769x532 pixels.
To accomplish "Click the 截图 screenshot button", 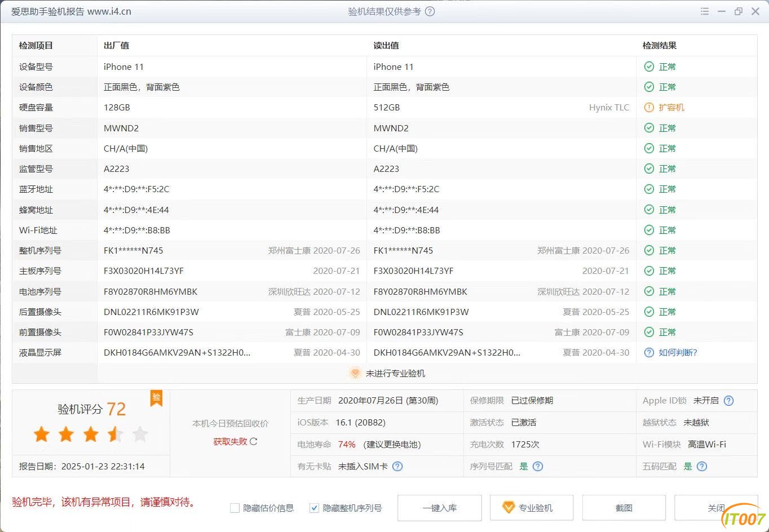I will (624, 508).
